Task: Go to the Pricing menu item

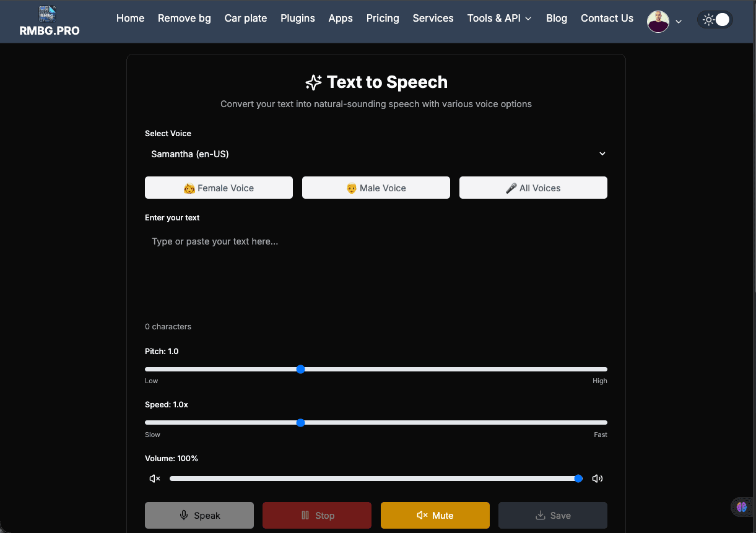Action: [x=382, y=19]
